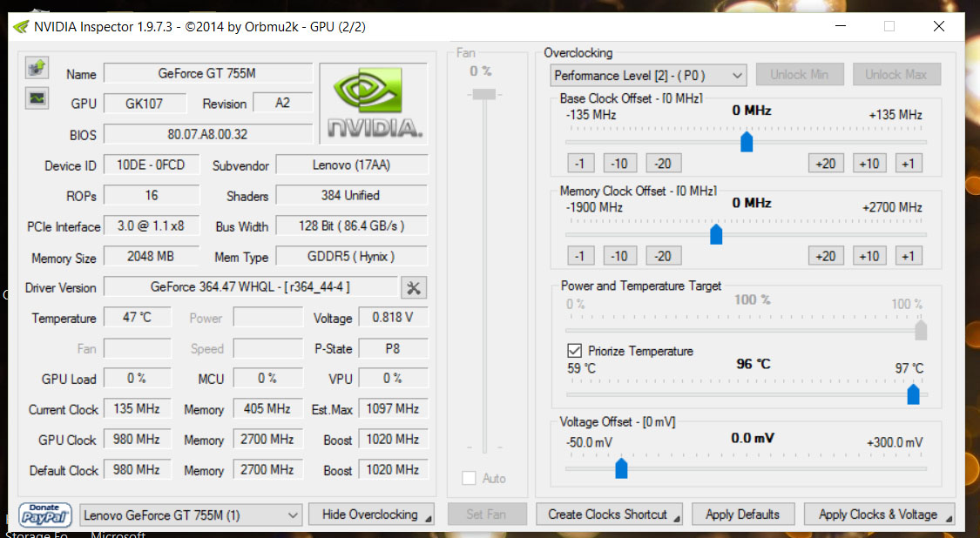The image size is (980, 538).
Task: Open the Performance Level [2] dropdown
Action: (647, 76)
